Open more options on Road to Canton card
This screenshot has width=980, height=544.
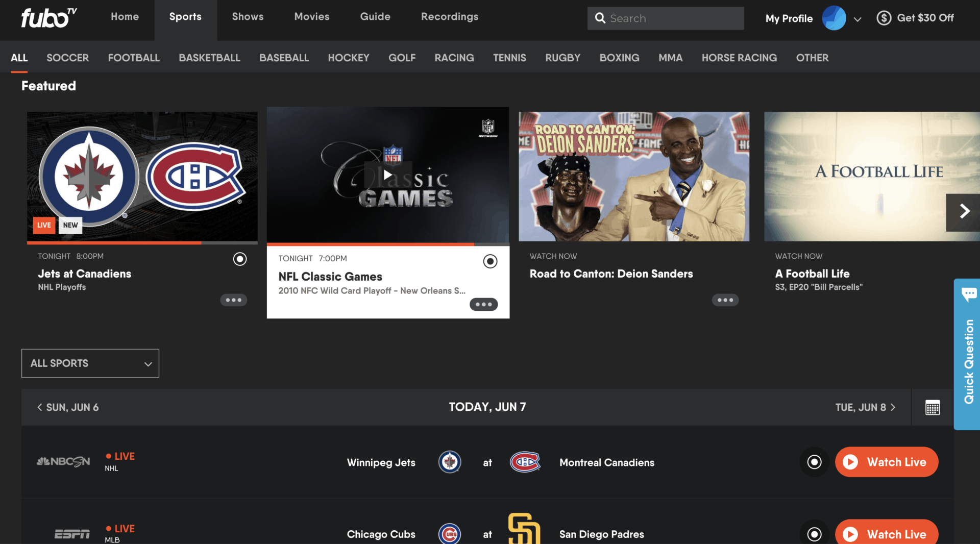click(725, 300)
